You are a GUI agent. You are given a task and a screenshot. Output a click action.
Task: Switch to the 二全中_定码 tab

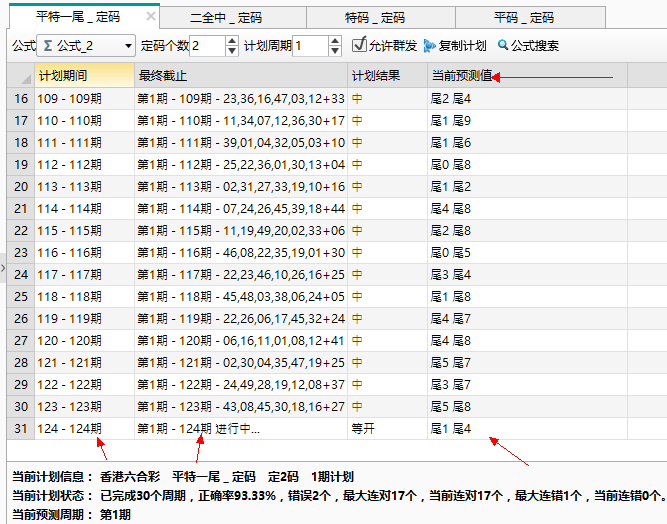tap(225, 18)
